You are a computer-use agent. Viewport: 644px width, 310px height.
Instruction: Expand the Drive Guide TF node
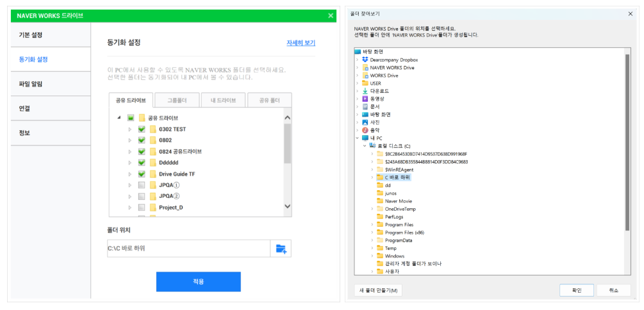(130, 174)
